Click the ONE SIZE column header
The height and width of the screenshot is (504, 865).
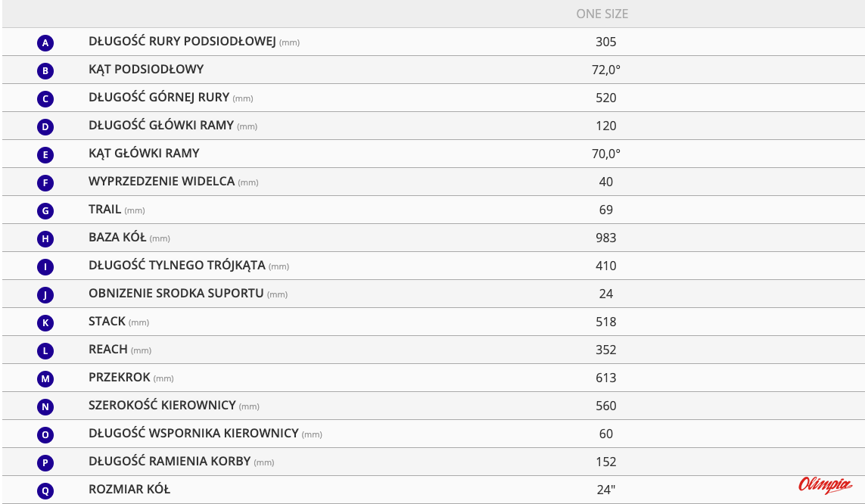pos(602,14)
